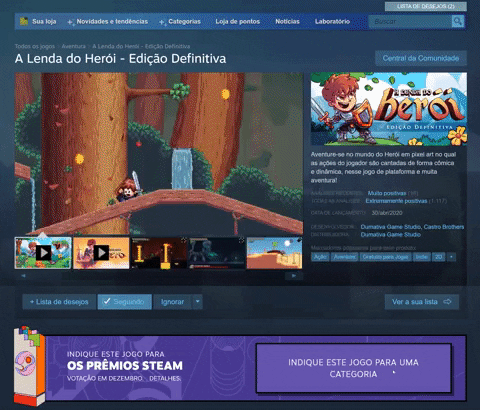Open Castro Brothers developer link
The height and width of the screenshot is (410, 480).
tap(444, 227)
